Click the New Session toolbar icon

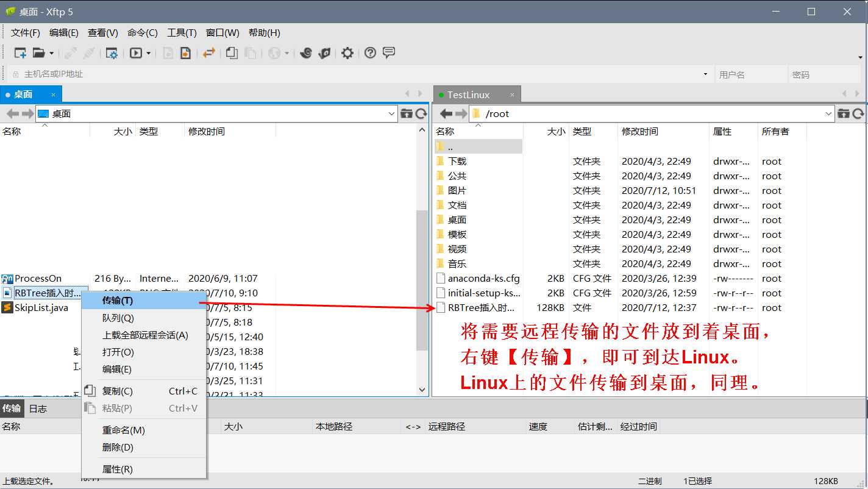point(20,53)
